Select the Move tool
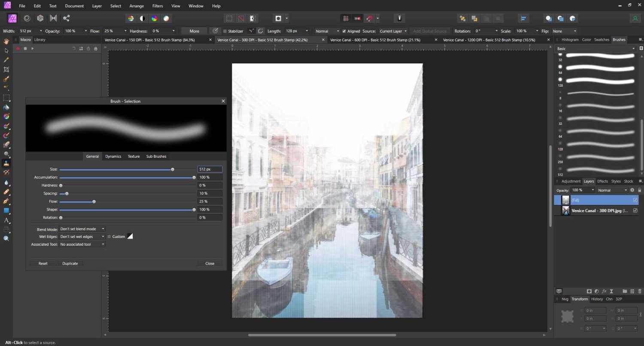This screenshot has width=644, height=346. pos(6,50)
